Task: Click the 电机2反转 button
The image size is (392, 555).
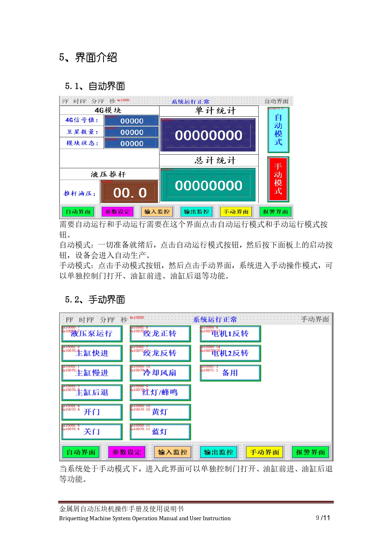Action: click(x=230, y=354)
